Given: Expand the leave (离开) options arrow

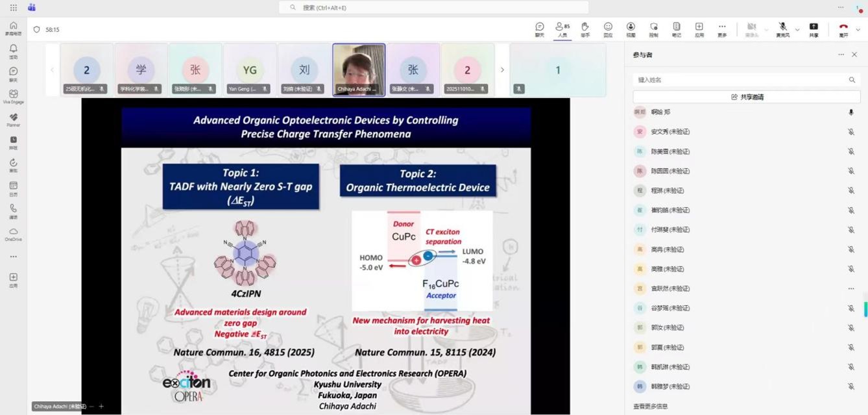Looking at the screenshot, I should coord(858,30).
